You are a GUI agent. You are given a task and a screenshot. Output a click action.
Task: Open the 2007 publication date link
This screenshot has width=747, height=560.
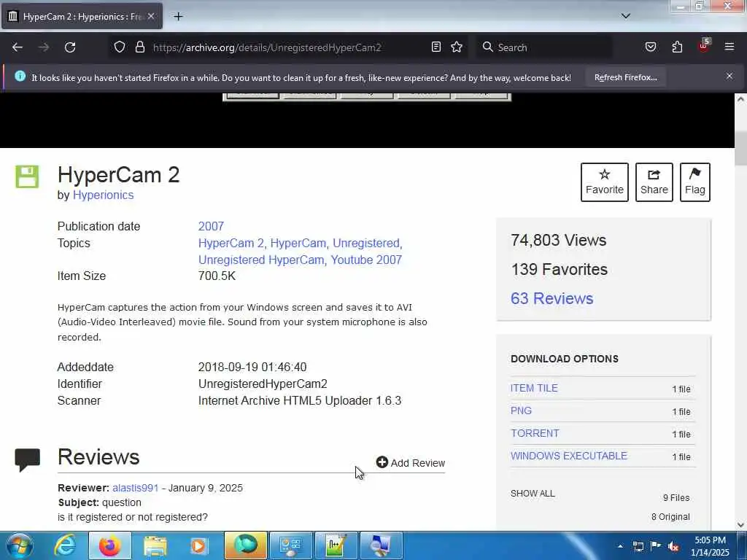(211, 226)
